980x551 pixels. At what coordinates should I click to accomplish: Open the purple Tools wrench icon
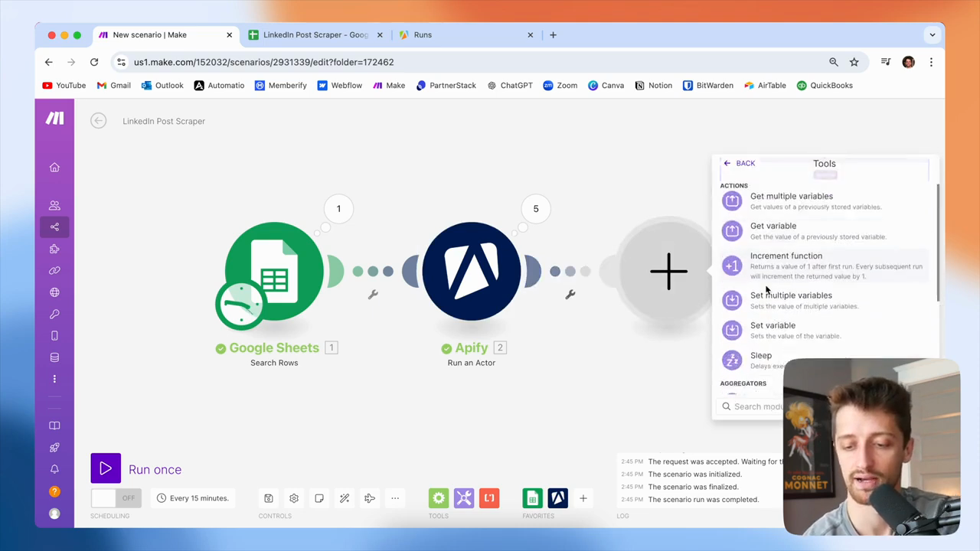click(x=464, y=498)
